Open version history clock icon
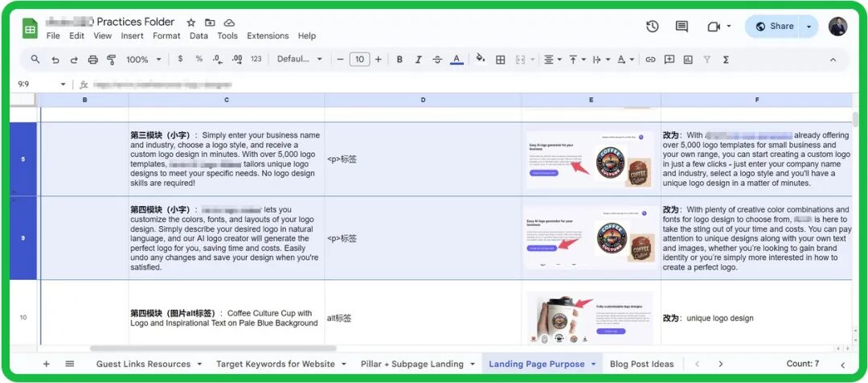 (x=653, y=27)
